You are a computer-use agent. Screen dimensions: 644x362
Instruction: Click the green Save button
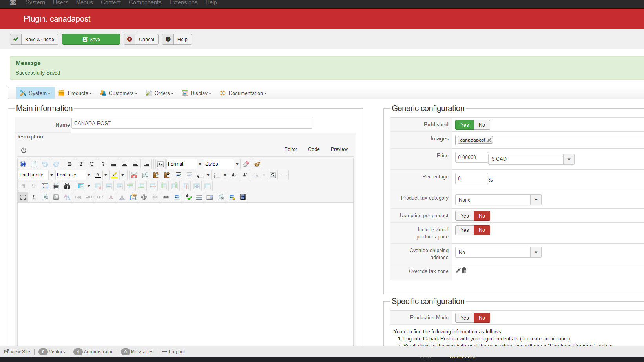[x=91, y=39]
